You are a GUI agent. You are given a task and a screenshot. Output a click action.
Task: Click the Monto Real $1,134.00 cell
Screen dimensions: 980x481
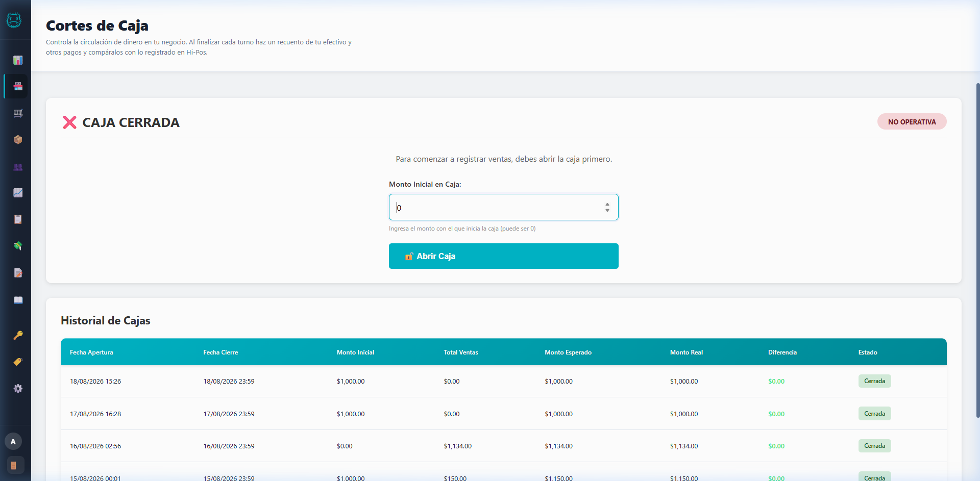(684, 446)
